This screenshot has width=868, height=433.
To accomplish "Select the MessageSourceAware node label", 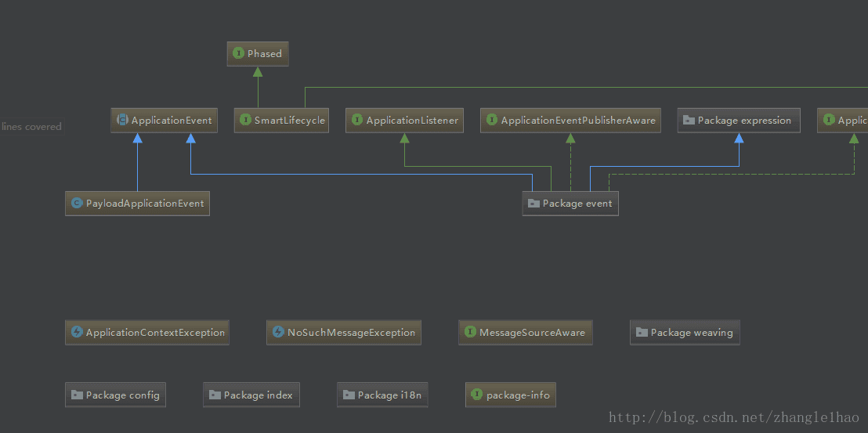I will [532, 332].
